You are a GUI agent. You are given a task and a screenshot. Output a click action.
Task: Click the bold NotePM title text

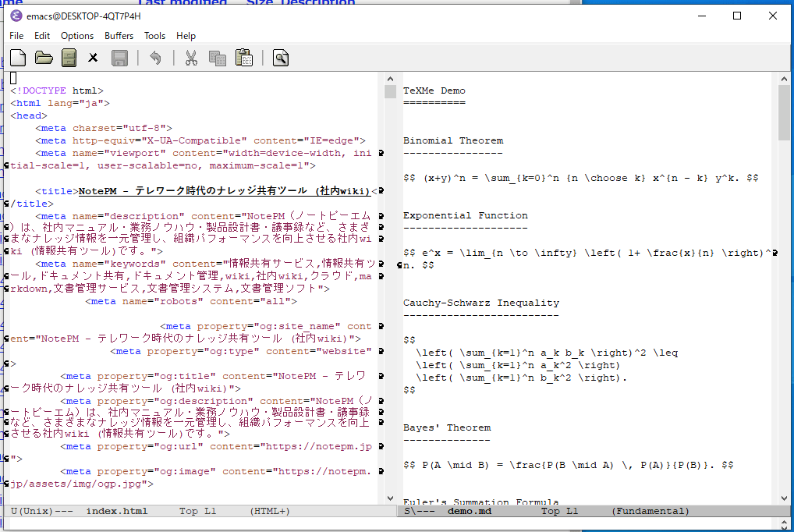tap(225, 191)
